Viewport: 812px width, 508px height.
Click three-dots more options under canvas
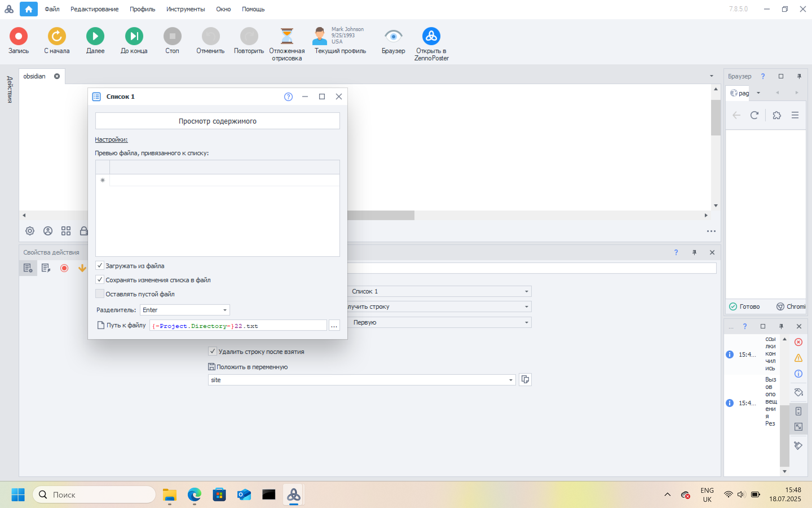point(711,231)
